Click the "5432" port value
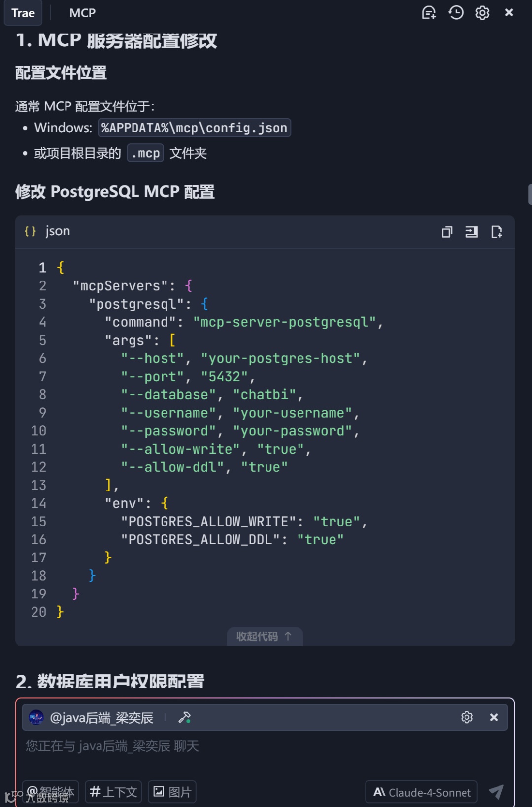This screenshot has height=807, width=532. click(225, 377)
